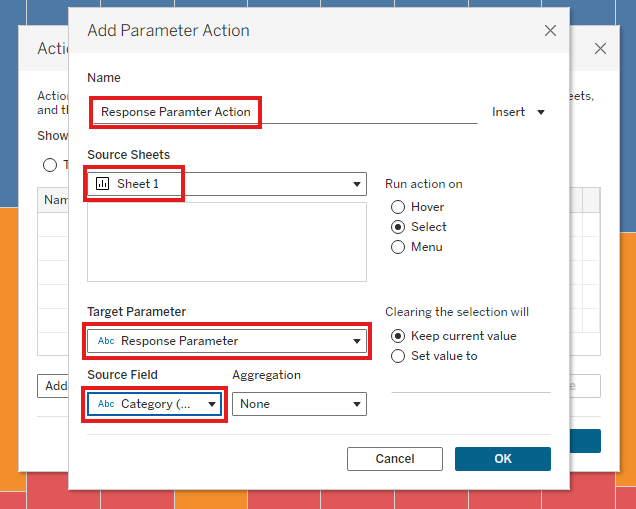
Task: Open the Target Parameter dropdown
Action: pyautogui.click(x=227, y=341)
